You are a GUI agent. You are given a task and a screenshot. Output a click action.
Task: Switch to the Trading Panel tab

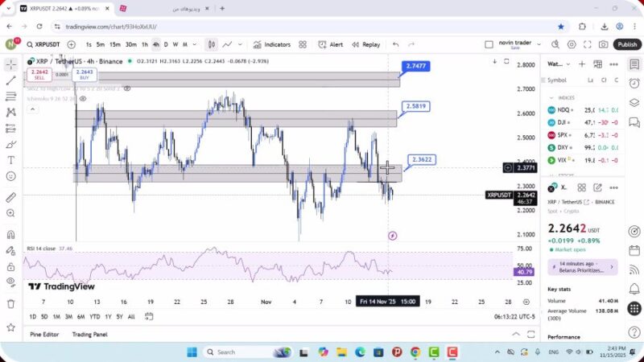89,334
